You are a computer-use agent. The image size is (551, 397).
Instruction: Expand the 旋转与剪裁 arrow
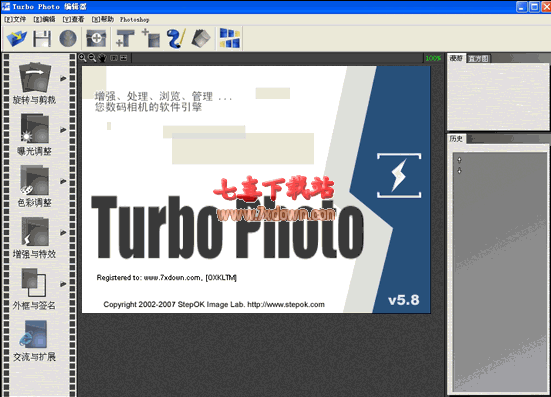point(63,78)
